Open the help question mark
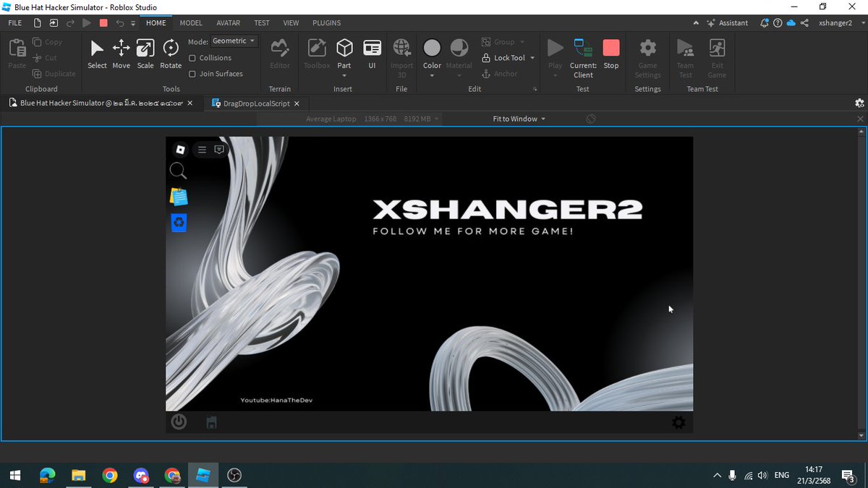 pos(778,23)
